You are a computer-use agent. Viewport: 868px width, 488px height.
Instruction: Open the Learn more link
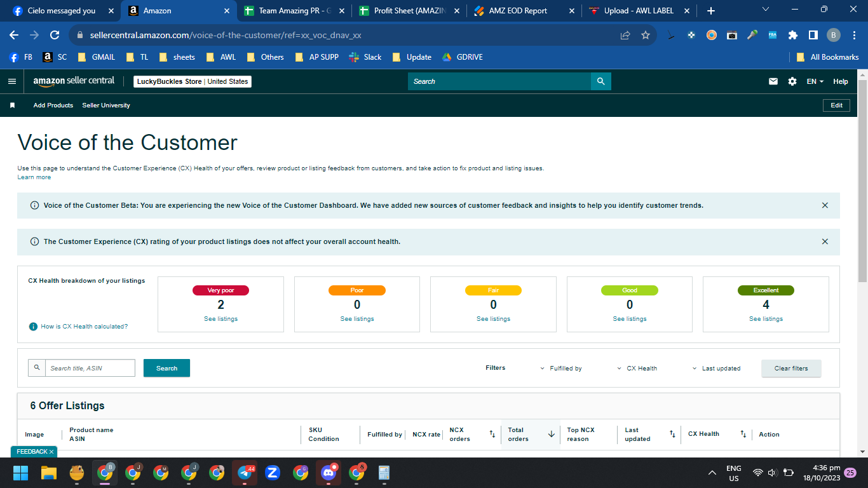[34, 177]
